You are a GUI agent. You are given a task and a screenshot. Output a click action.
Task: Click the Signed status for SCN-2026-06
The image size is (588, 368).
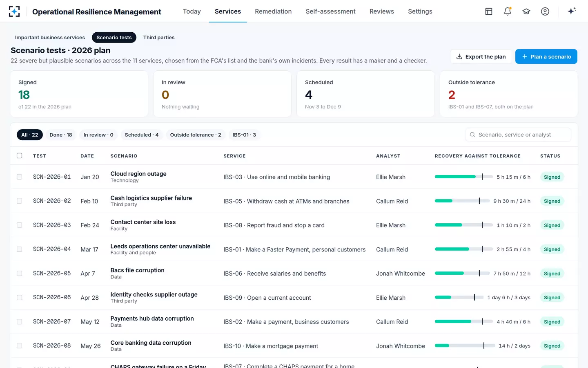coord(552,298)
